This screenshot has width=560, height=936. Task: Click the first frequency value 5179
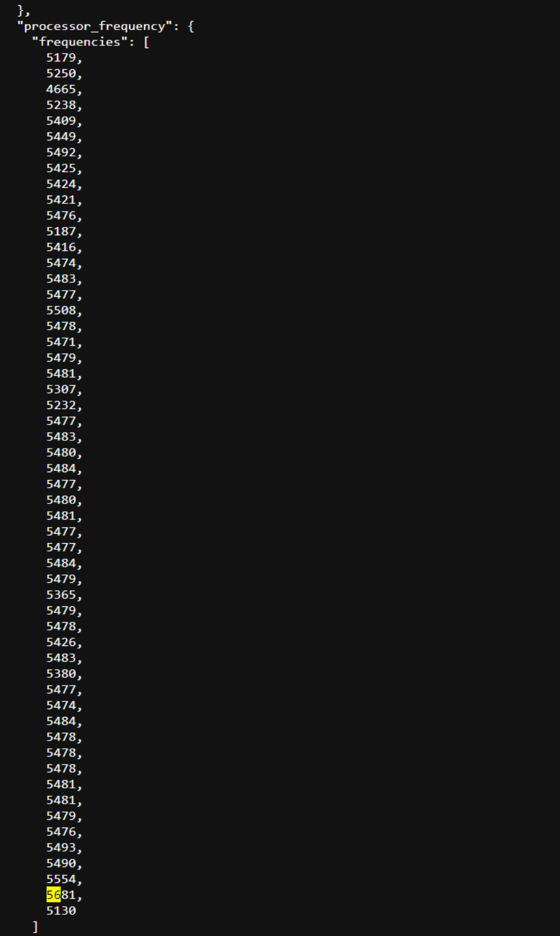[x=61, y=58]
